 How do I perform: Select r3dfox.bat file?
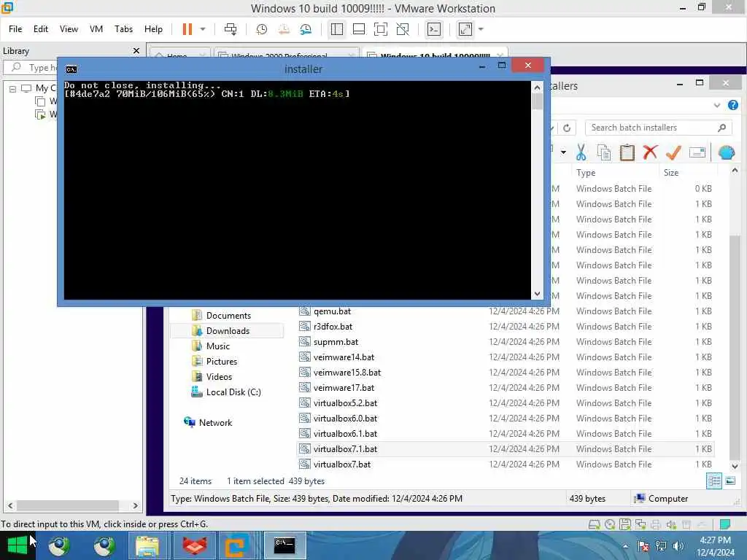[333, 327]
